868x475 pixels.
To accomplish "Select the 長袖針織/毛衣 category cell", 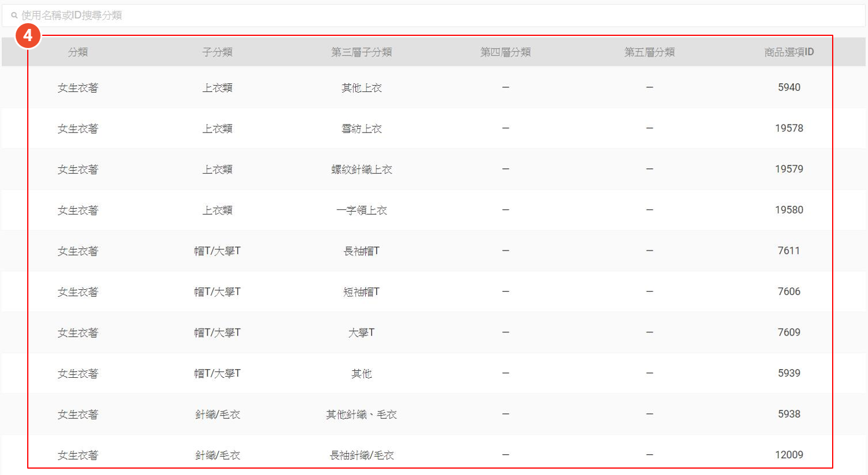I will [x=361, y=455].
